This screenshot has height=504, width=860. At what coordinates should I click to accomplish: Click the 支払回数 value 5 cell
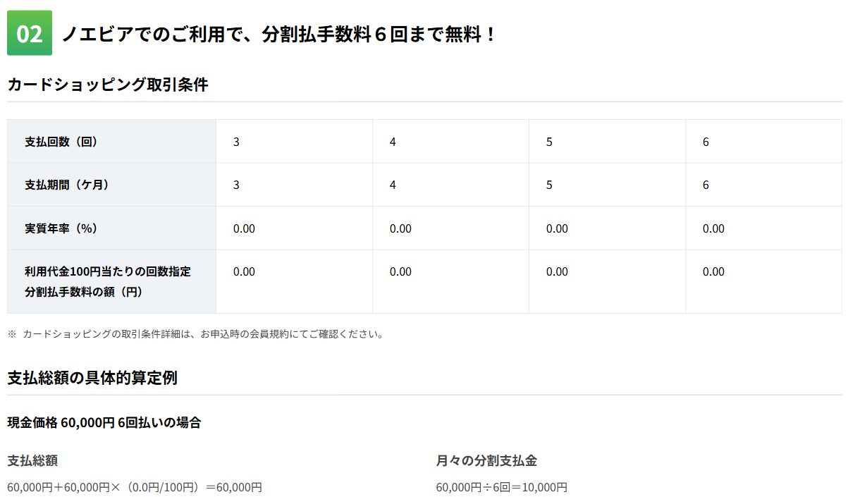(608, 142)
